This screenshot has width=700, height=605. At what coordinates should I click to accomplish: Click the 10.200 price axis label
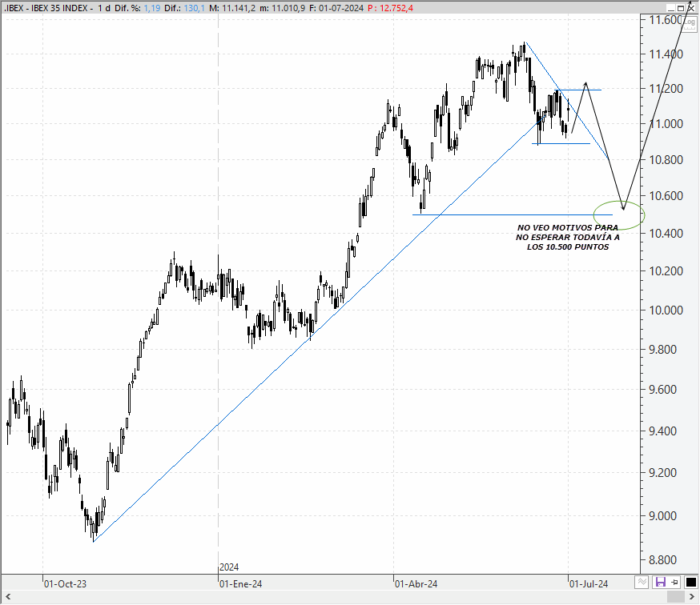point(666,271)
